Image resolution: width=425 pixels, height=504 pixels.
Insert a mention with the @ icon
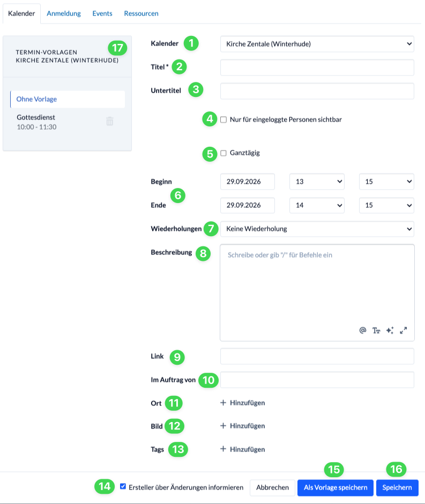tap(363, 330)
